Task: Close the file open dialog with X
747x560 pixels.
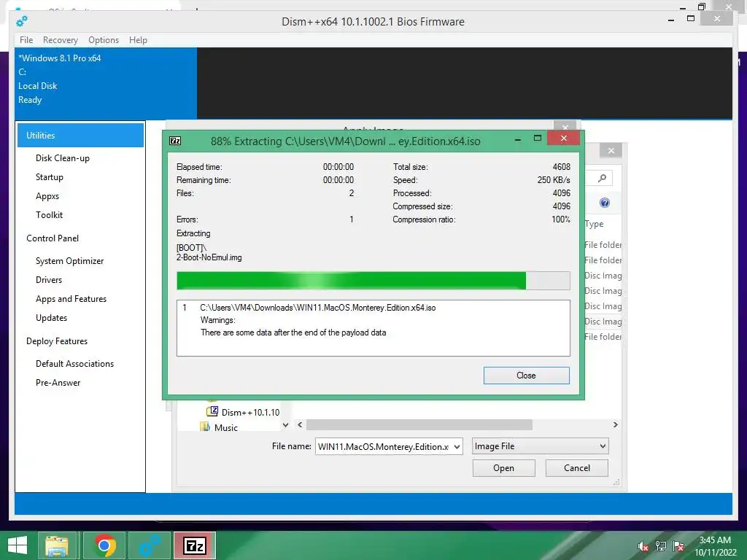Action: click(611, 151)
